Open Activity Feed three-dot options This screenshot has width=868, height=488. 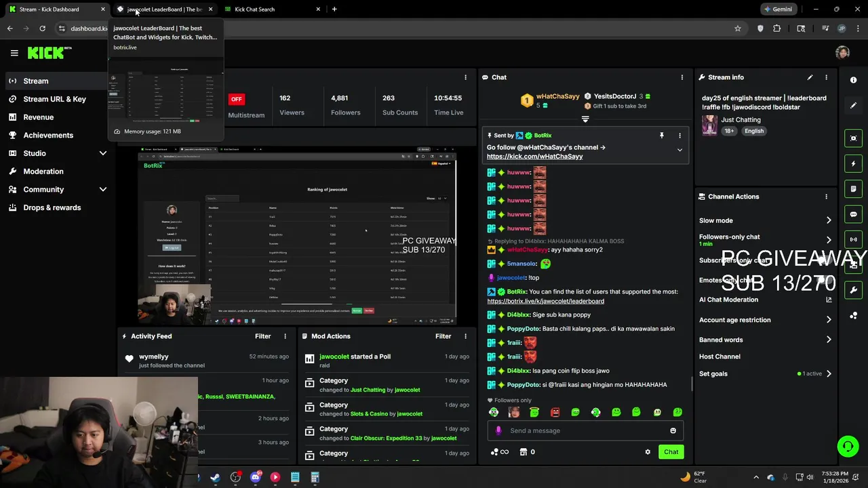click(285, 336)
